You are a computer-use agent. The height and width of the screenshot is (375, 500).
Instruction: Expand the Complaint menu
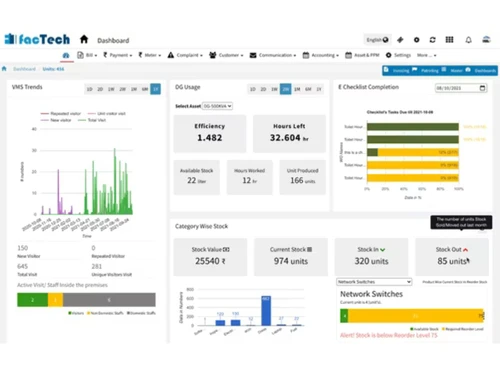[x=185, y=55]
